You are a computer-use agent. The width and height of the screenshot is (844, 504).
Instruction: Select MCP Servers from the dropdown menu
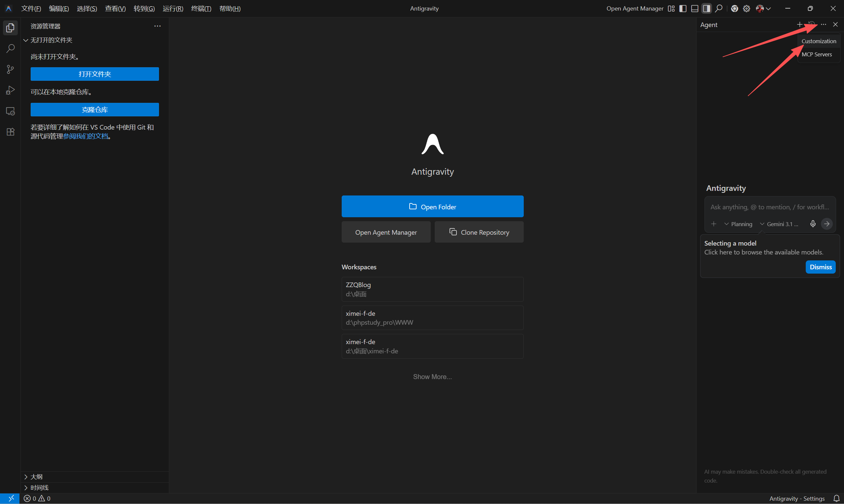[817, 54]
